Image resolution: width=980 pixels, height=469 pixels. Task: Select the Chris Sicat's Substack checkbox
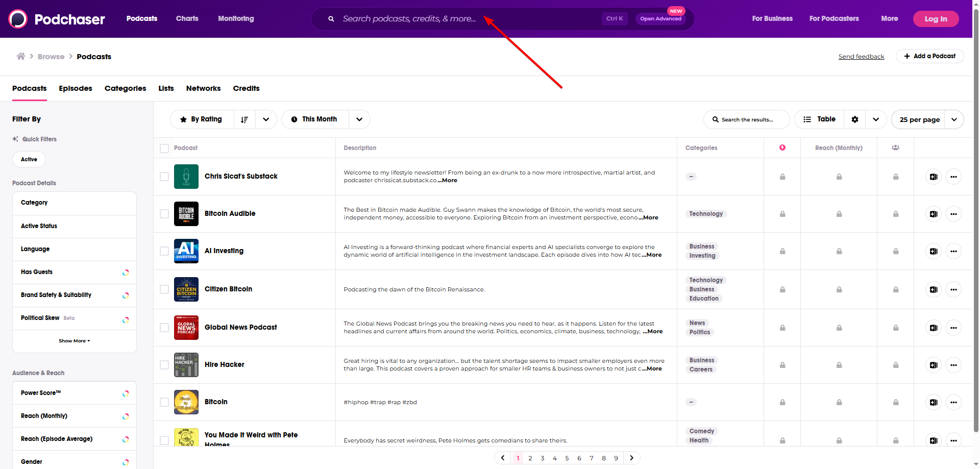164,177
